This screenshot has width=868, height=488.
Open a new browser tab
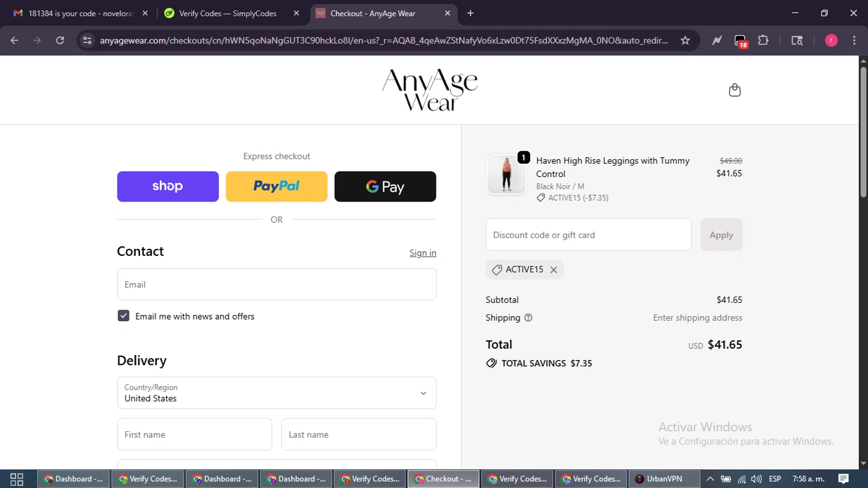pyautogui.click(x=470, y=13)
